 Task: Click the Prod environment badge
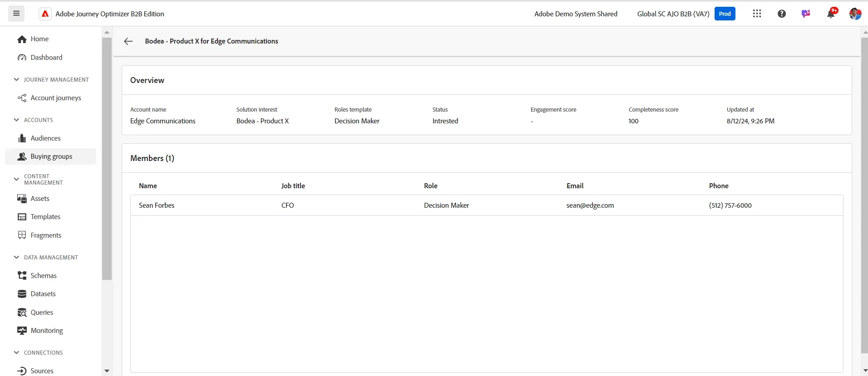pyautogui.click(x=725, y=14)
